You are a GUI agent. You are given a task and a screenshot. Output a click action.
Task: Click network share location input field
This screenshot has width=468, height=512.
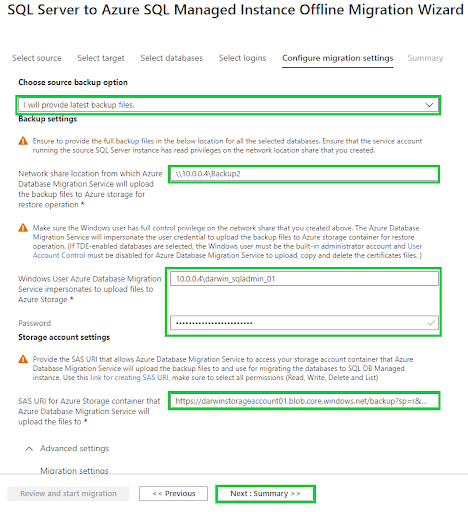coord(304,174)
